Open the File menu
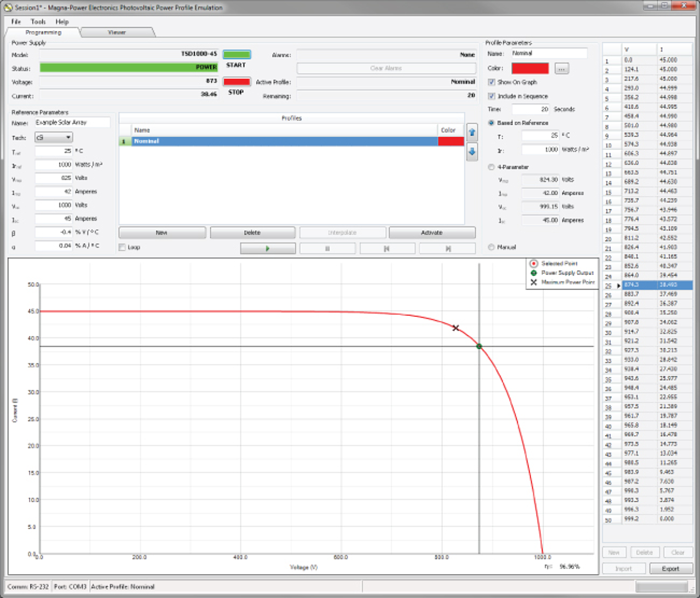 (16, 21)
